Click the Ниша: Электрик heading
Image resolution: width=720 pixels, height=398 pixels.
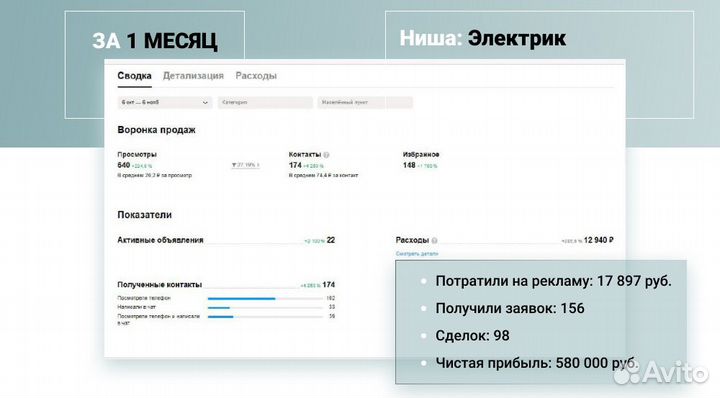click(x=483, y=38)
